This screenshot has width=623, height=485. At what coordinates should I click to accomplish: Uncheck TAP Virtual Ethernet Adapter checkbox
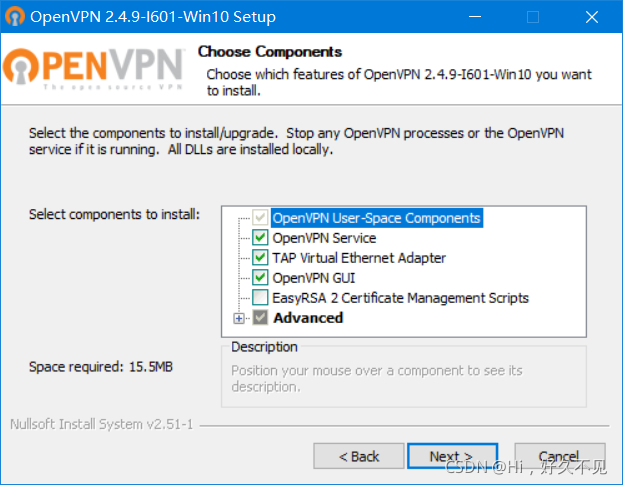click(x=260, y=257)
